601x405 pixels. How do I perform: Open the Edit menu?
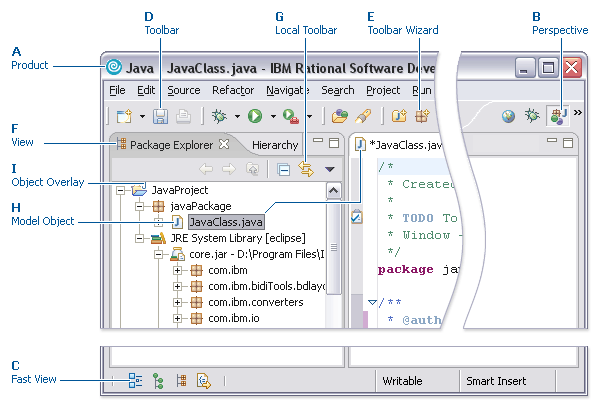(x=146, y=90)
